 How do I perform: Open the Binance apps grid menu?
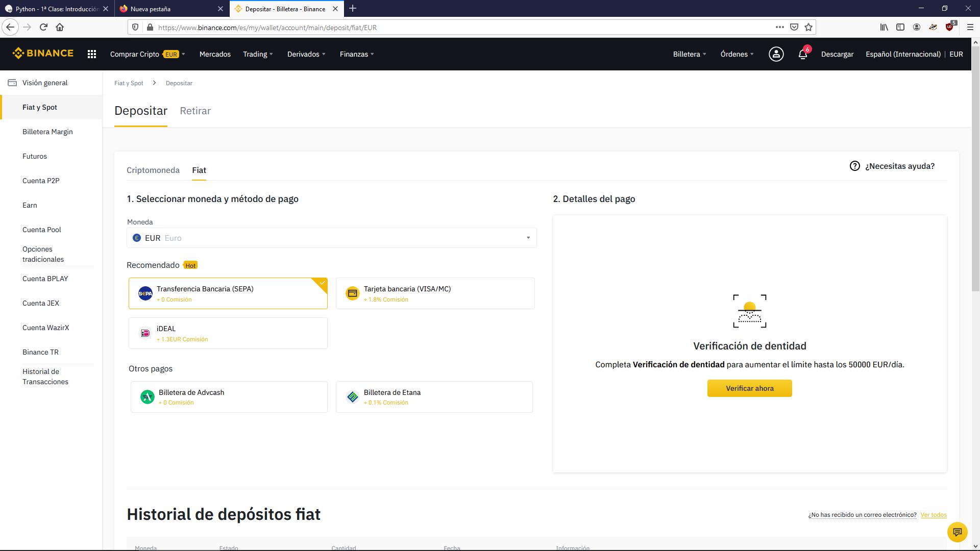pyautogui.click(x=92, y=54)
